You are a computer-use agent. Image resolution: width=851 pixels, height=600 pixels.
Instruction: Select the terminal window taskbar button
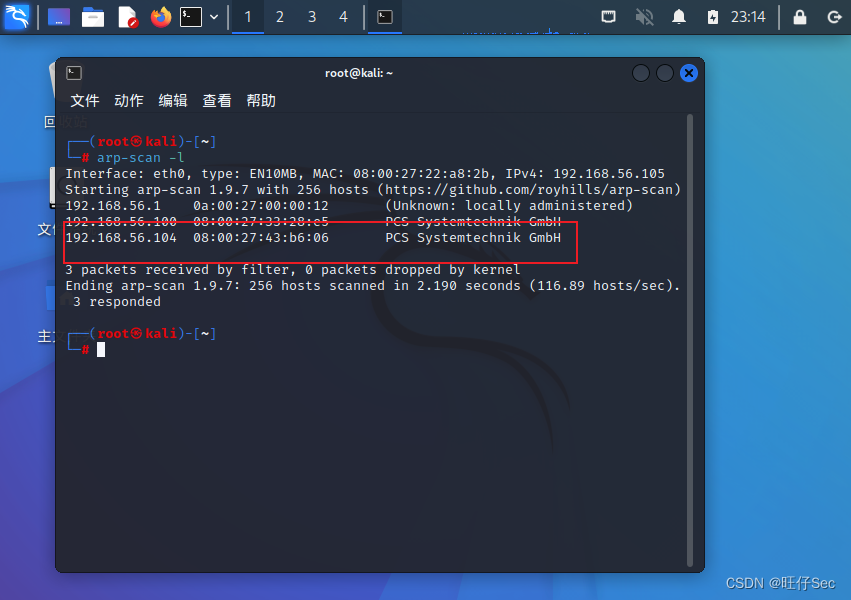pos(385,17)
